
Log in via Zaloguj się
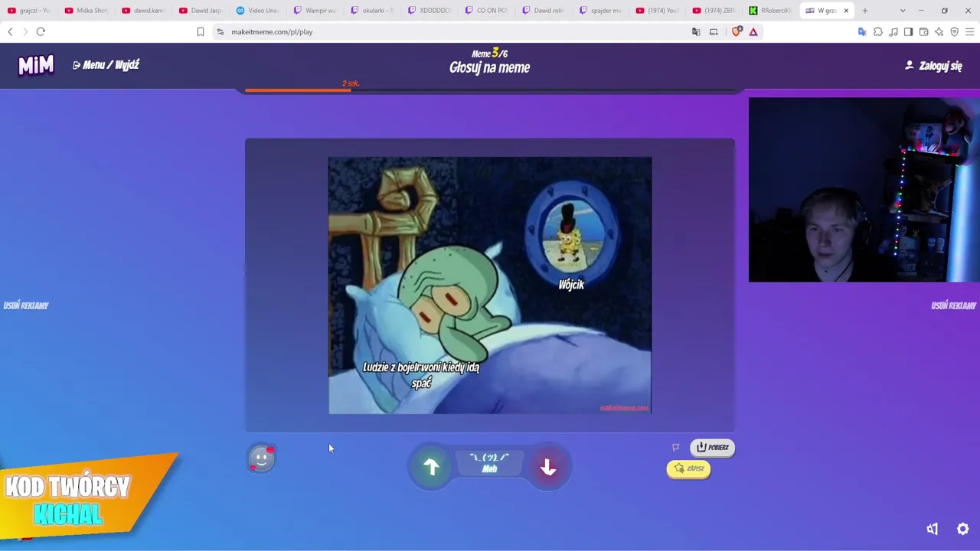pos(933,66)
